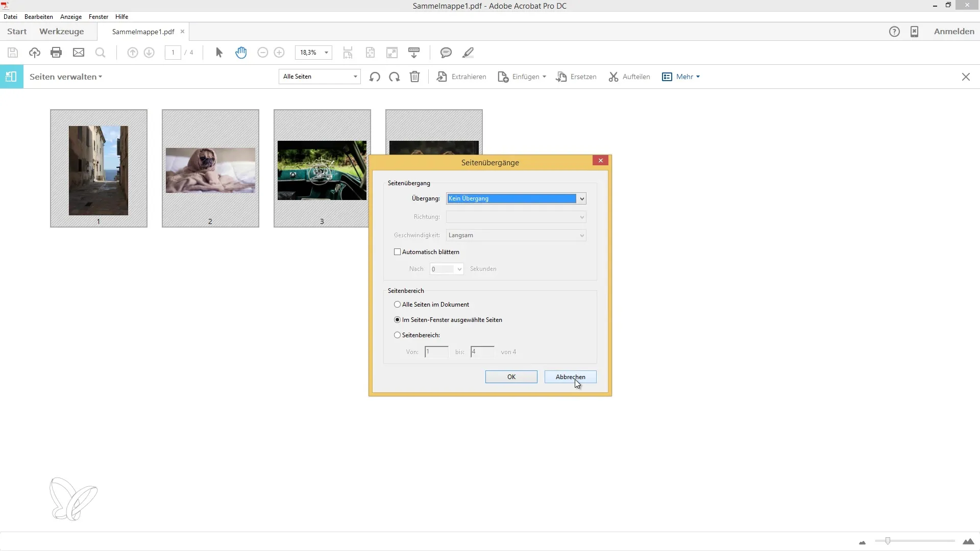This screenshot has height=551, width=980.
Task: Click the Aufteilen button
Action: tap(629, 77)
